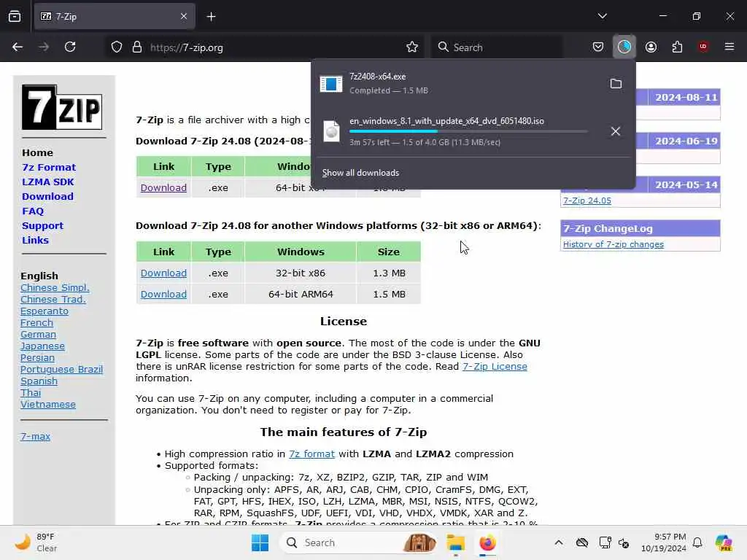Image resolution: width=747 pixels, height=560 pixels.
Task: Open the Firefox hamburger menu
Action: tap(729, 47)
